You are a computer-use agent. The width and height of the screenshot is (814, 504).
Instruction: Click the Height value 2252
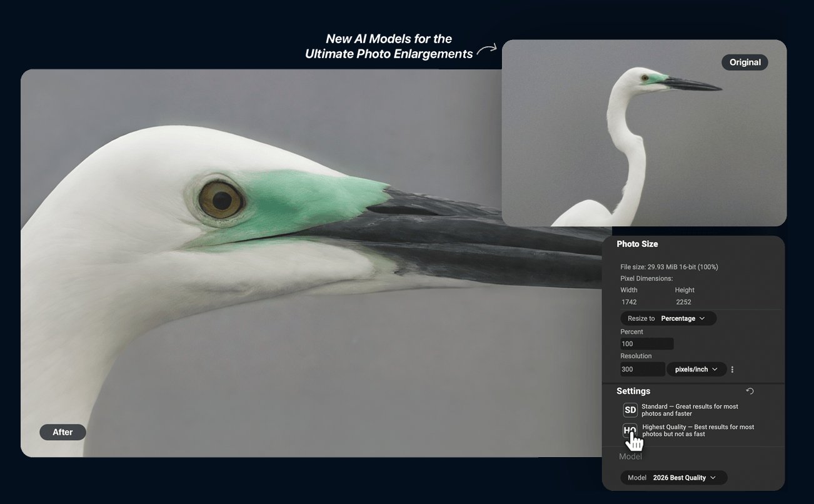click(x=683, y=302)
